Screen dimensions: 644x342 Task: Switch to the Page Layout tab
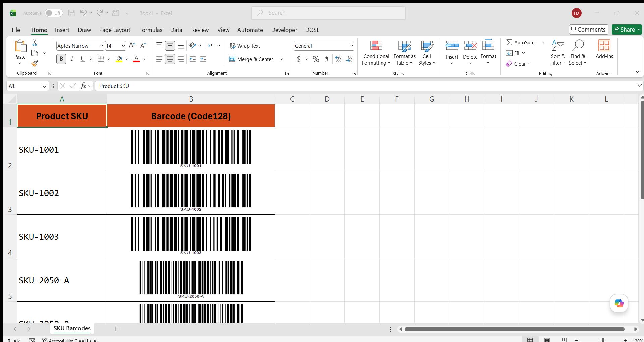115,30
